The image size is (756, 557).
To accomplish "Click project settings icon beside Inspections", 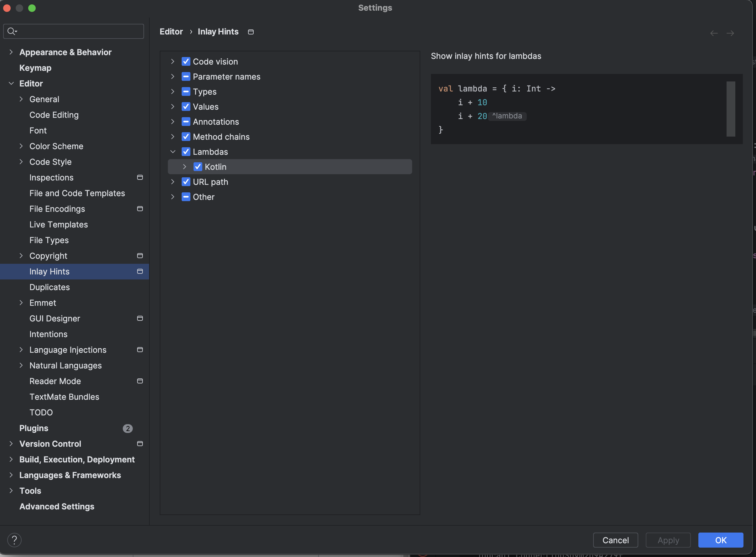I will click(x=140, y=177).
